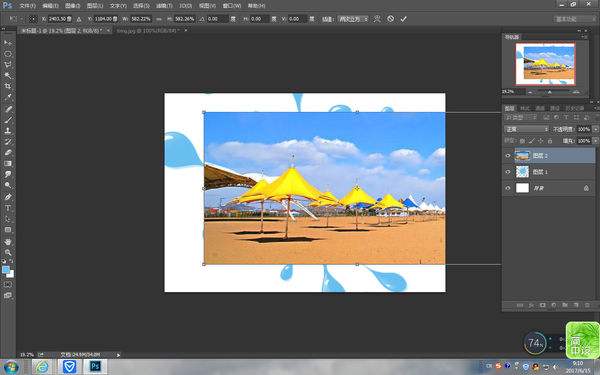The width and height of the screenshot is (600, 375).
Task: Change screen mode at toolbox bottom
Action: (x=8, y=295)
